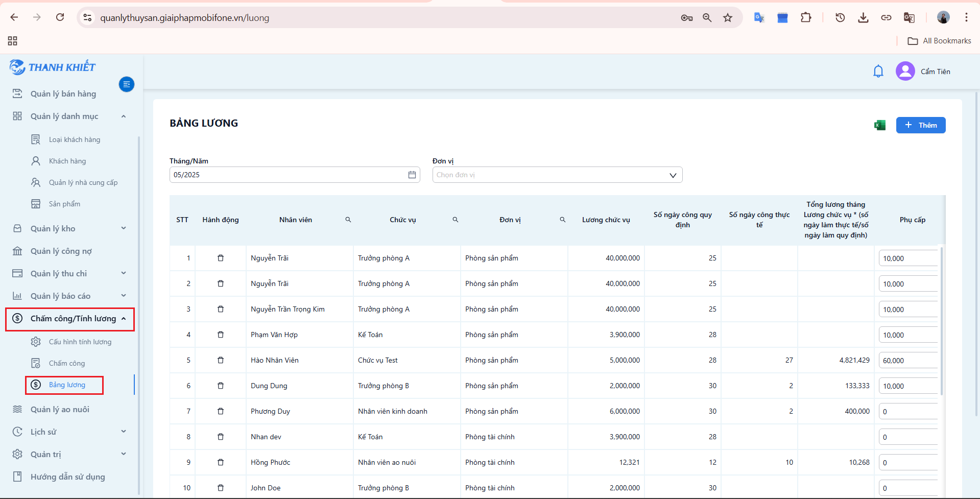Click the browser address bar URL
The image size is (980, 499).
pyautogui.click(x=185, y=18)
